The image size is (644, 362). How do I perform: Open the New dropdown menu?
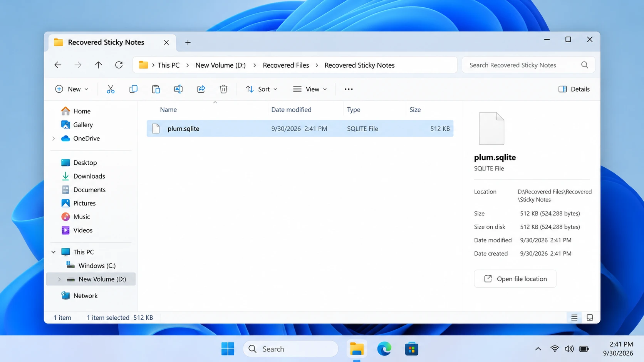72,89
